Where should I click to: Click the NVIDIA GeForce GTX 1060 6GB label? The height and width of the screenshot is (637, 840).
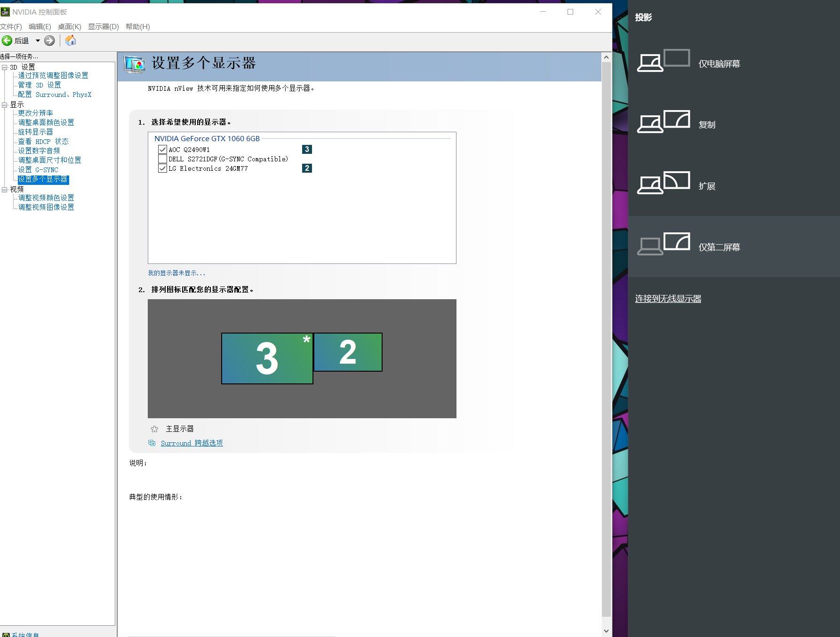(x=207, y=139)
